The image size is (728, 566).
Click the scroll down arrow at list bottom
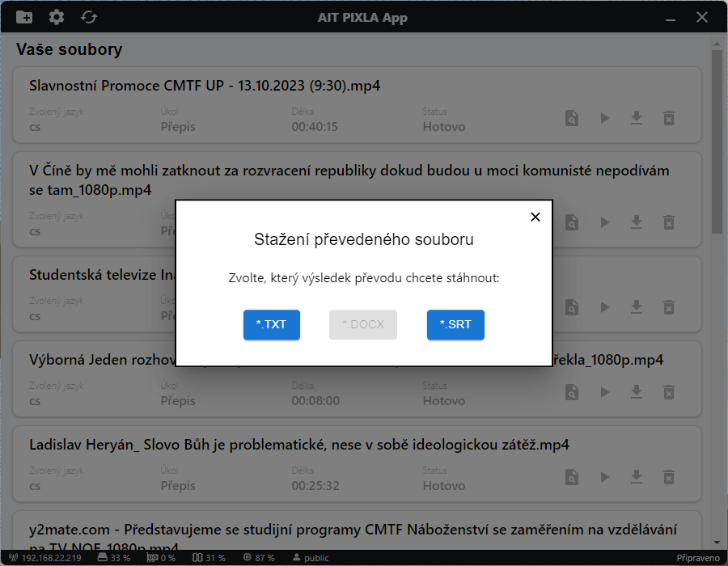pyautogui.click(x=717, y=542)
